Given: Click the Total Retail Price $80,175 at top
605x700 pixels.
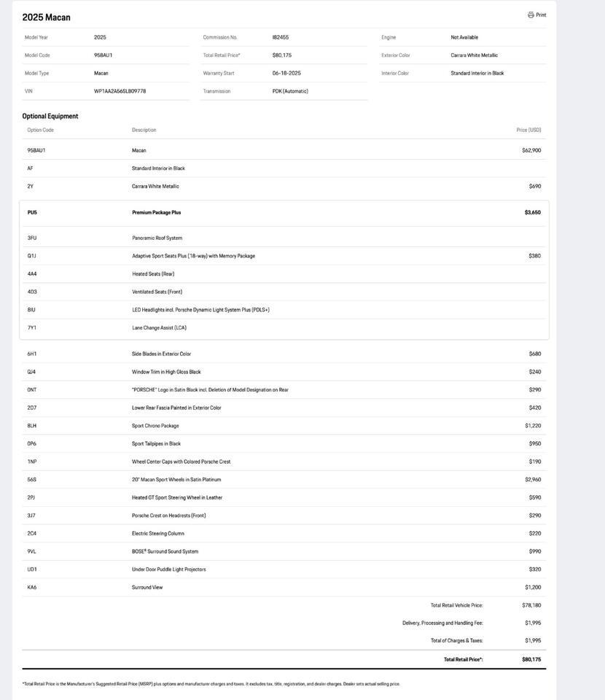Looking at the screenshot, I should 282,55.
